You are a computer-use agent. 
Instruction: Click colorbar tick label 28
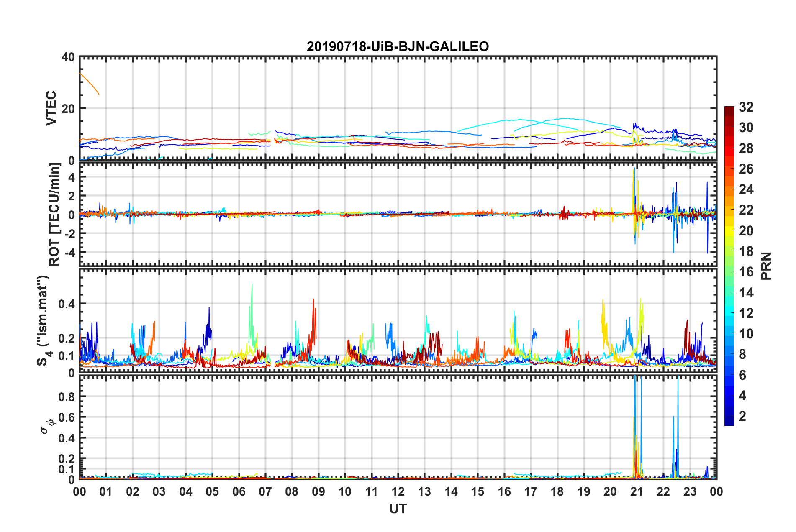(746, 148)
